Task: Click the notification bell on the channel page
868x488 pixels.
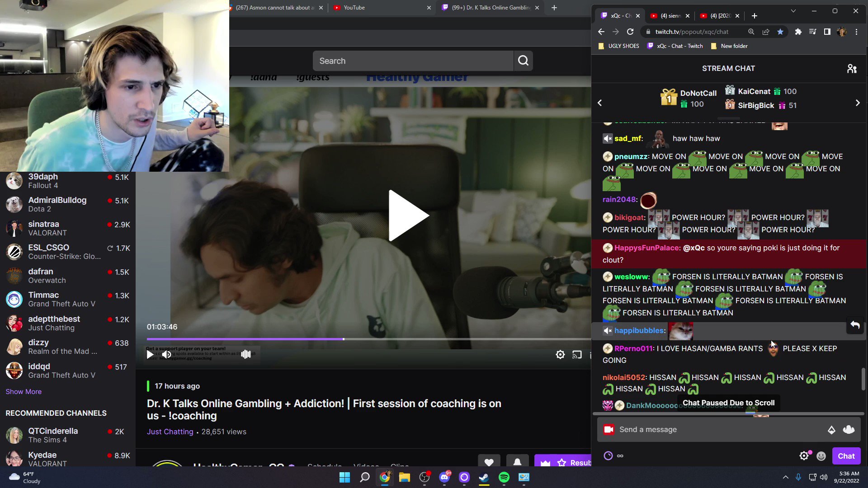Action: [517, 462]
